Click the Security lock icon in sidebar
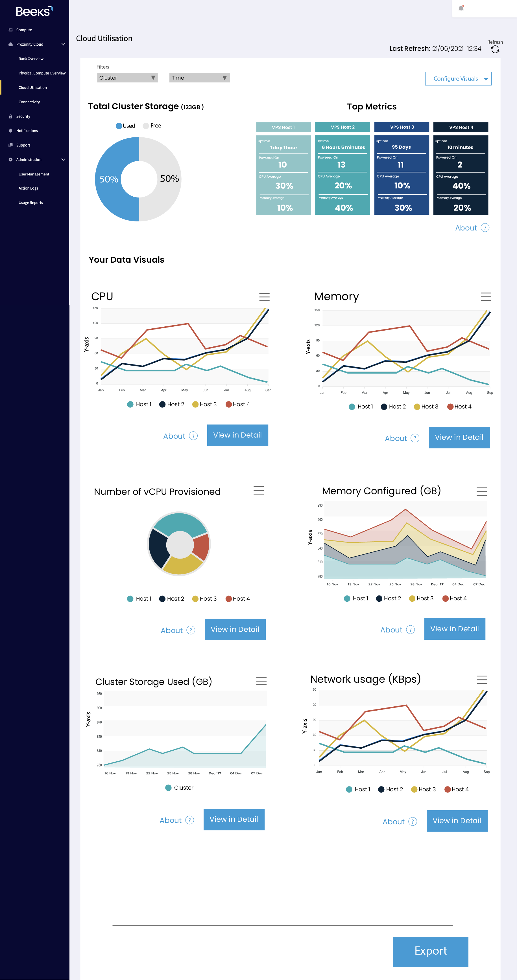517x980 pixels. tap(10, 116)
